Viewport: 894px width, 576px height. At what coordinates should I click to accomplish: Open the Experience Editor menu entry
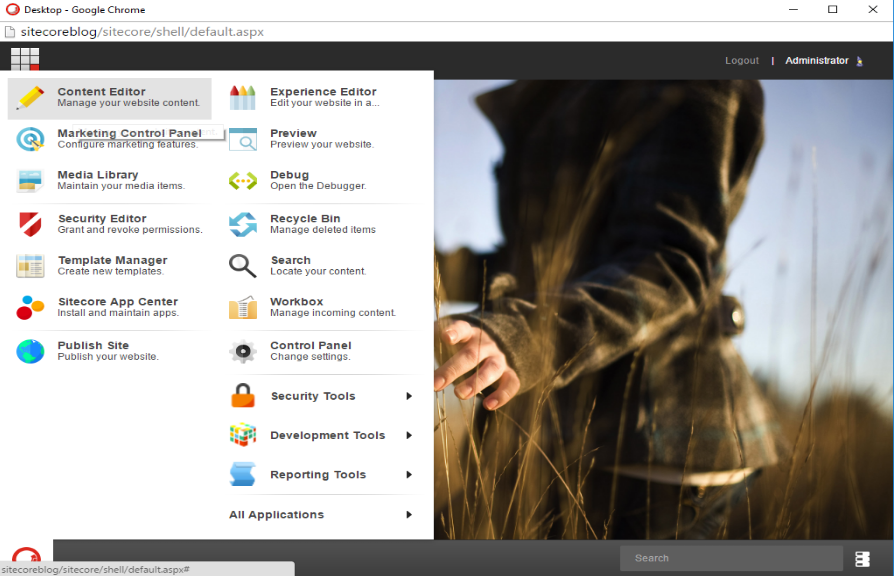coord(323,98)
